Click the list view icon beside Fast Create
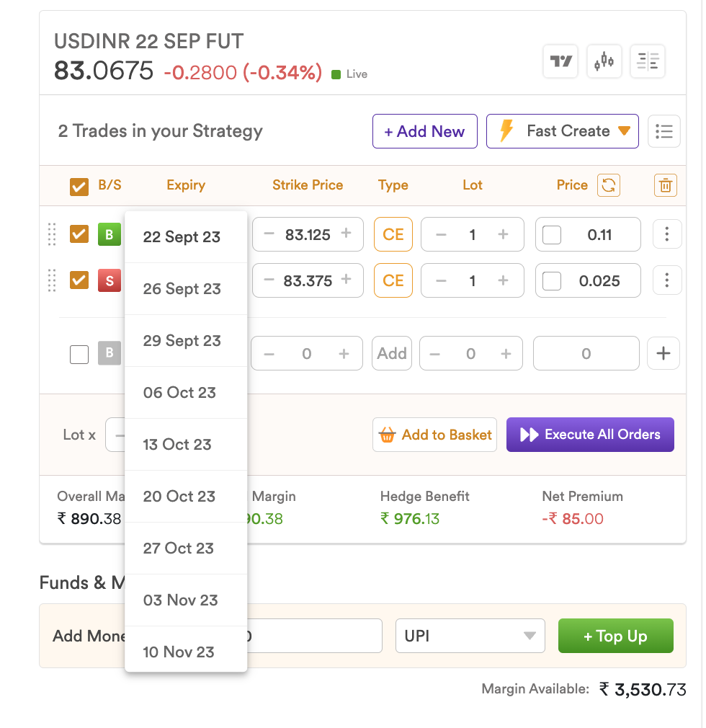The height and width of the screenshot is (728, 706). coord(663,131)
